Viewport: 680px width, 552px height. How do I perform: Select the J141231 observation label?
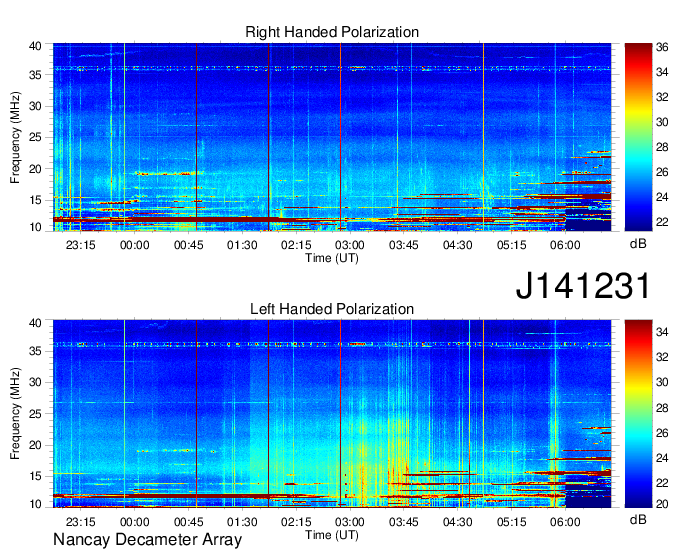point(583,285)
